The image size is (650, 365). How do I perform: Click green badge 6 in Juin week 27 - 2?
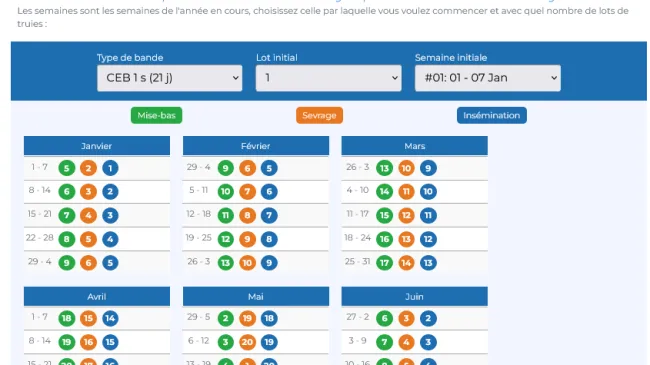(x=384, y=318)
